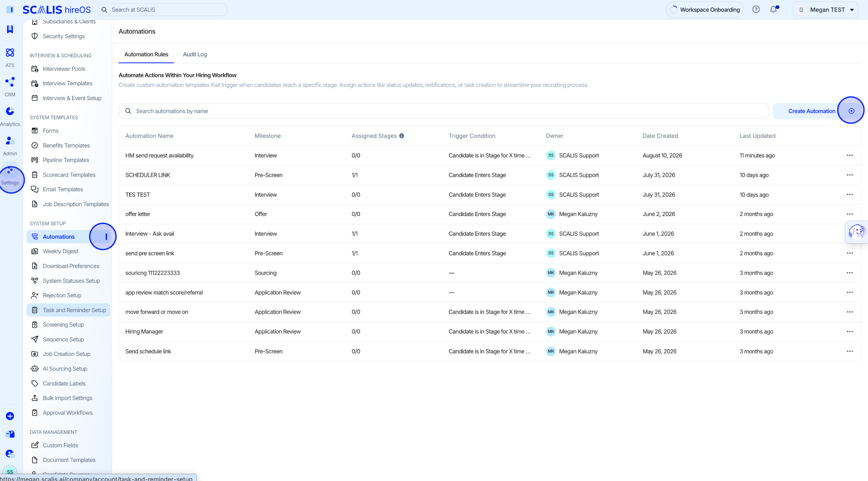Click the Search automations by name field
Screen dimensions: 868x481
[444, 111]
